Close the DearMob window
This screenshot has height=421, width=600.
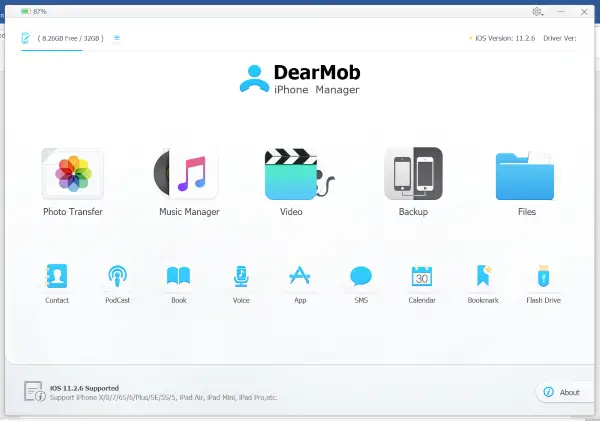click(584, 12)
